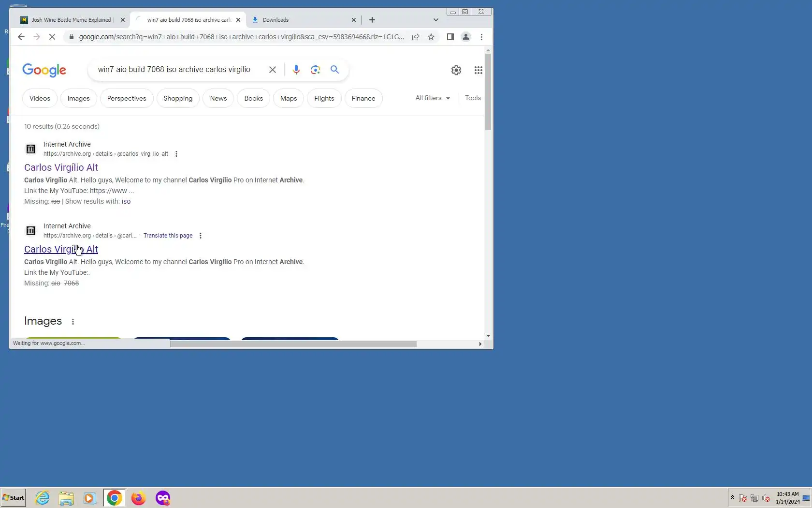Share this page icon in address bar
The height and width of the screenshot is (508, 812).
416,37
